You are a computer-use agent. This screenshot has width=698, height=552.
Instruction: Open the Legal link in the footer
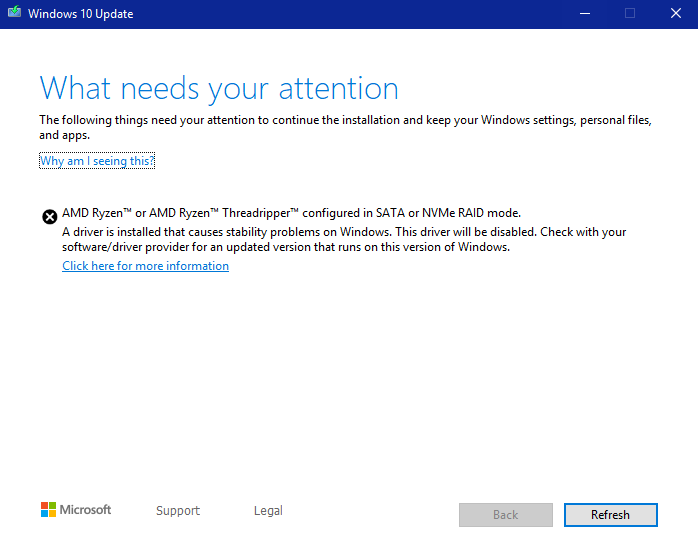[x=268, y=511]
